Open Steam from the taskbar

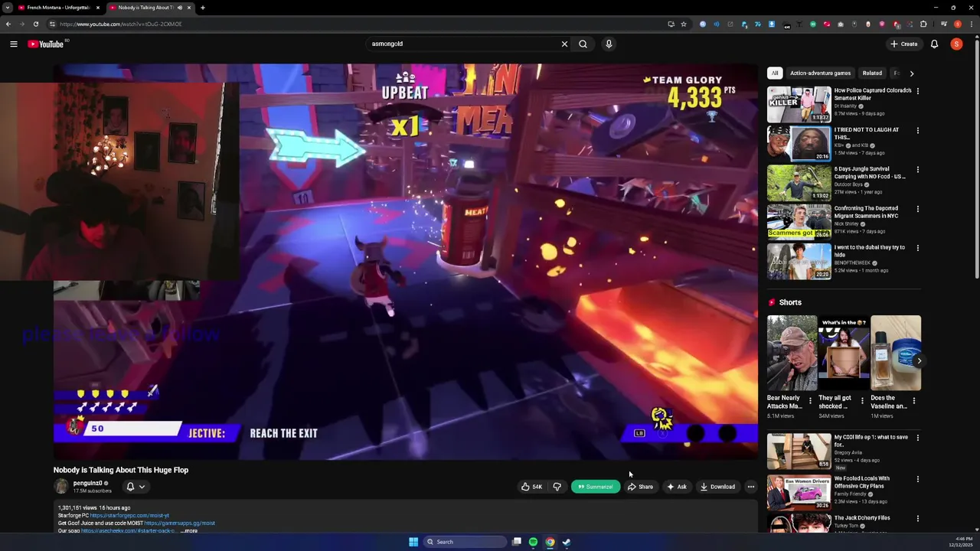[x=567, y=542]
